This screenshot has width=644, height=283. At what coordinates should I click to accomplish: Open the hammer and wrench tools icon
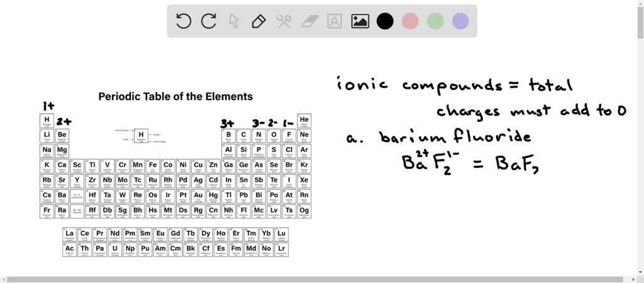point(284,21)
